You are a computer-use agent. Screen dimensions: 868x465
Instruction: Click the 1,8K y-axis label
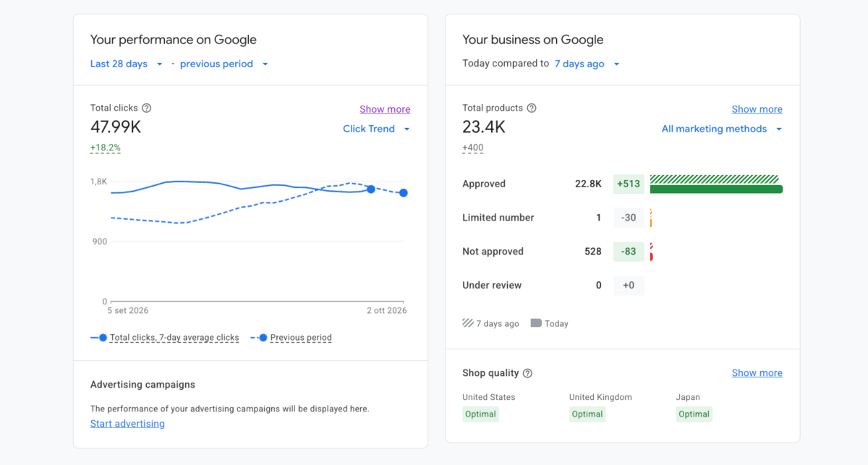click(98, 182)
